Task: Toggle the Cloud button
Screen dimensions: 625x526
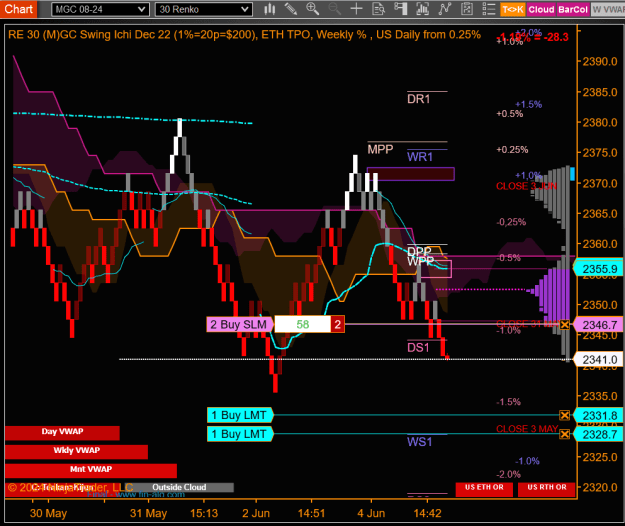Action: tap(541, 10)
